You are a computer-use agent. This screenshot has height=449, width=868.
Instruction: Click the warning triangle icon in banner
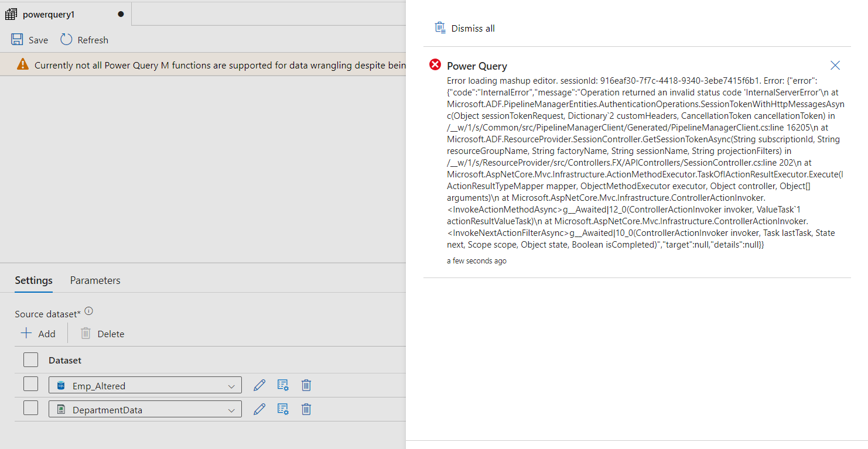(x=22, y=64)
